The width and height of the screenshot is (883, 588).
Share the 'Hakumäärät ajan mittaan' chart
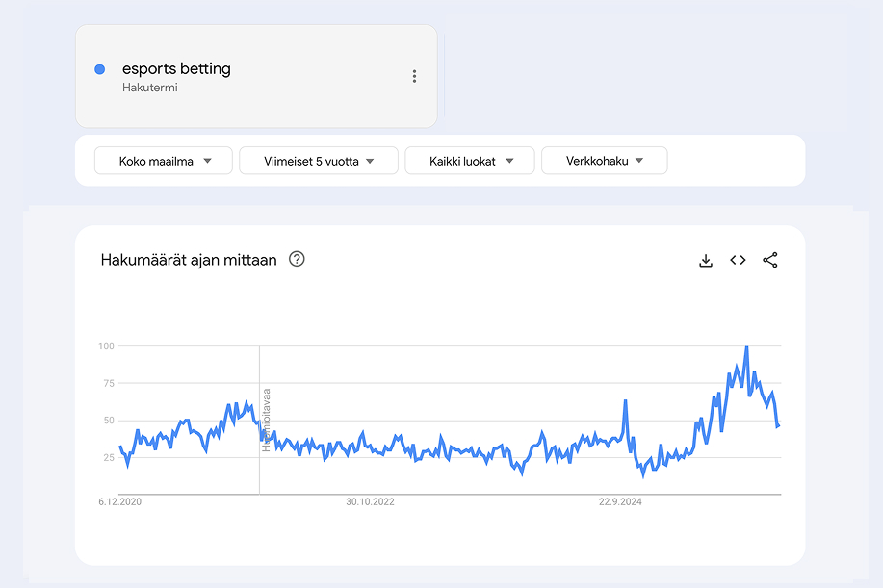[770, 260]
